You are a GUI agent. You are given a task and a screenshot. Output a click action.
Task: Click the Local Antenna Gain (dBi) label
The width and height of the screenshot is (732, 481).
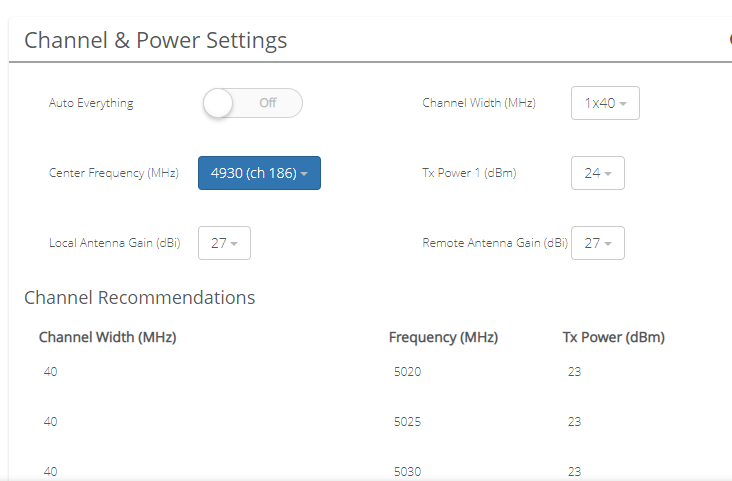pos(114,243)
